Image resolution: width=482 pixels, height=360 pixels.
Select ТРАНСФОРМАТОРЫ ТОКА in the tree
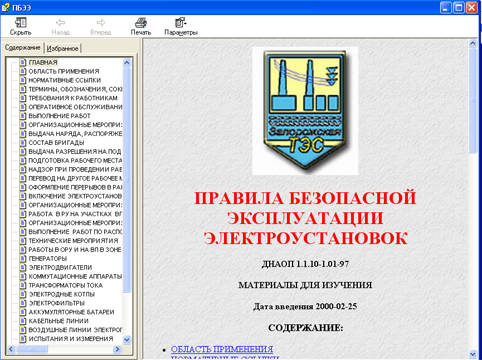66,285
